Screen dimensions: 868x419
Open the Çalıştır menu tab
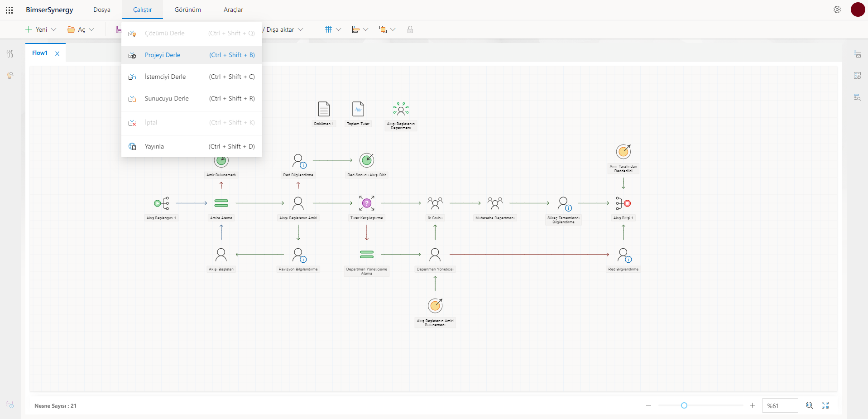(143, 10)
